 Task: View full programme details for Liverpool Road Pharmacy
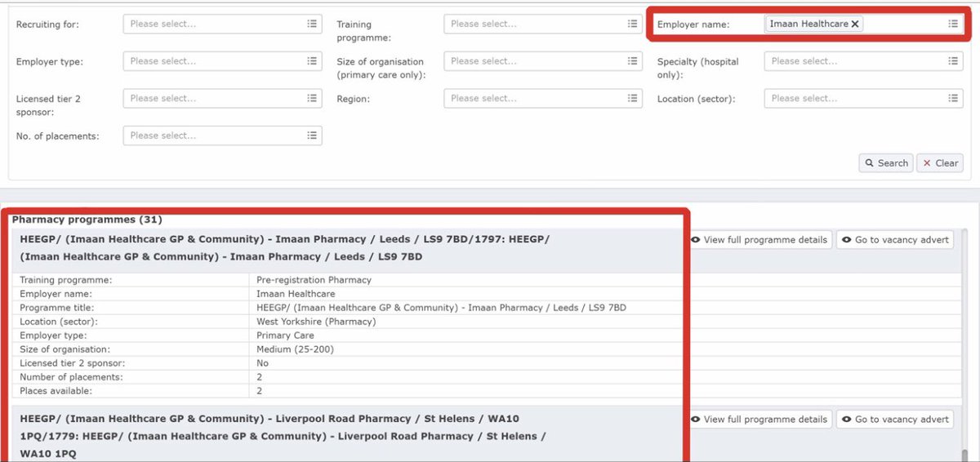point(759,420)
